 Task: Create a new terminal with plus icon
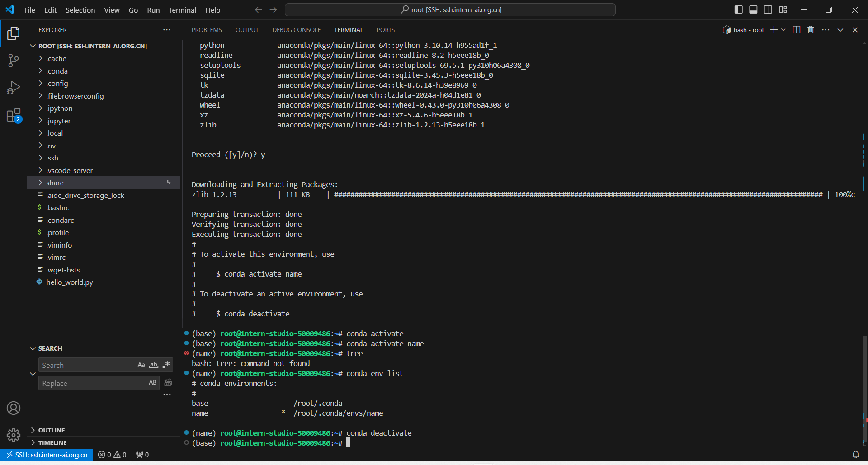[774, 30]
